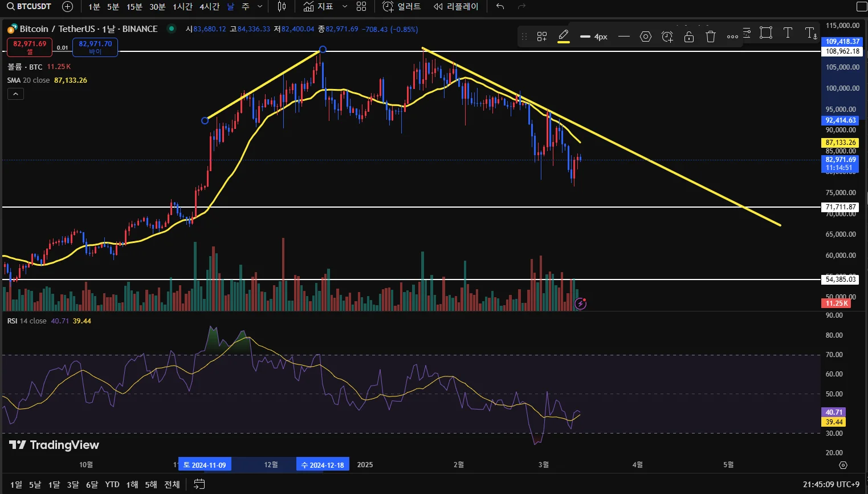Open the candlestick chart type selector
The width and height of the screenshot is (868, 494).
[282, 6]
